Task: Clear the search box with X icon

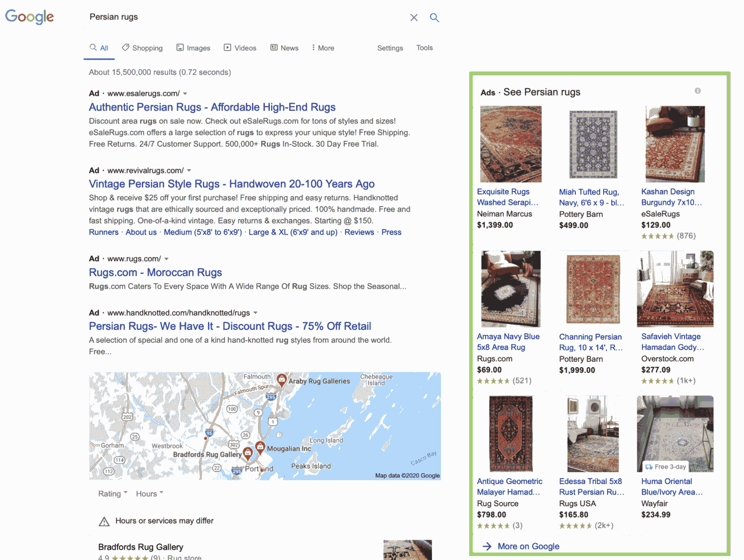Action: (414, 18)
